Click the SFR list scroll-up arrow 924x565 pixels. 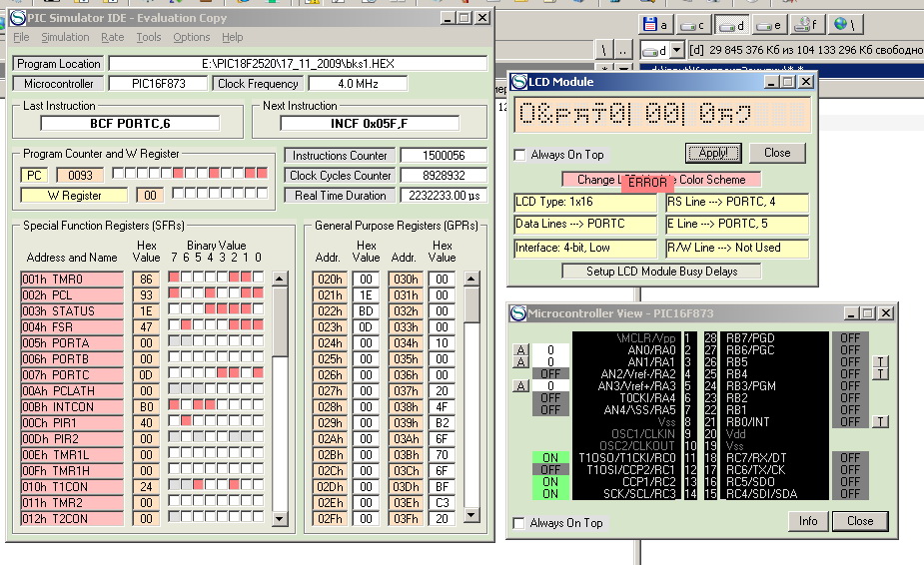[x=280, y=279]
